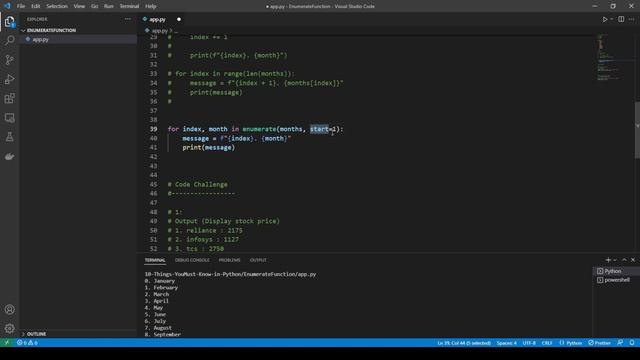The height and width of the screenshot is (360, 640).
Task: Open the Testing flask icon
Action: tap(10, 137)
